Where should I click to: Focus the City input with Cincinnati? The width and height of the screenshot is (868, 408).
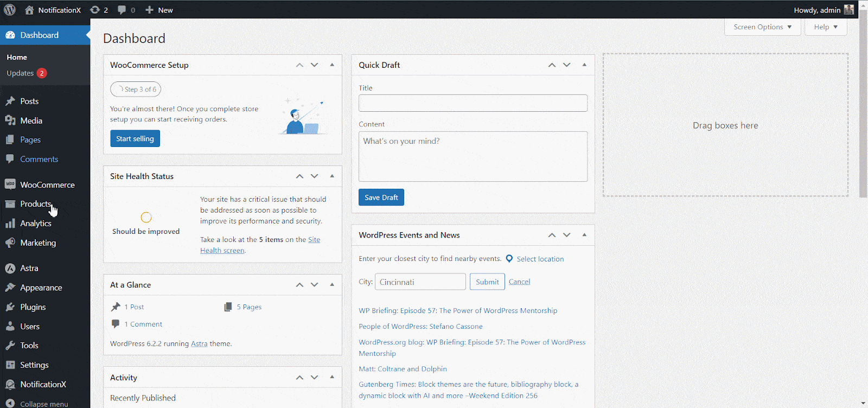click(420, 282)
